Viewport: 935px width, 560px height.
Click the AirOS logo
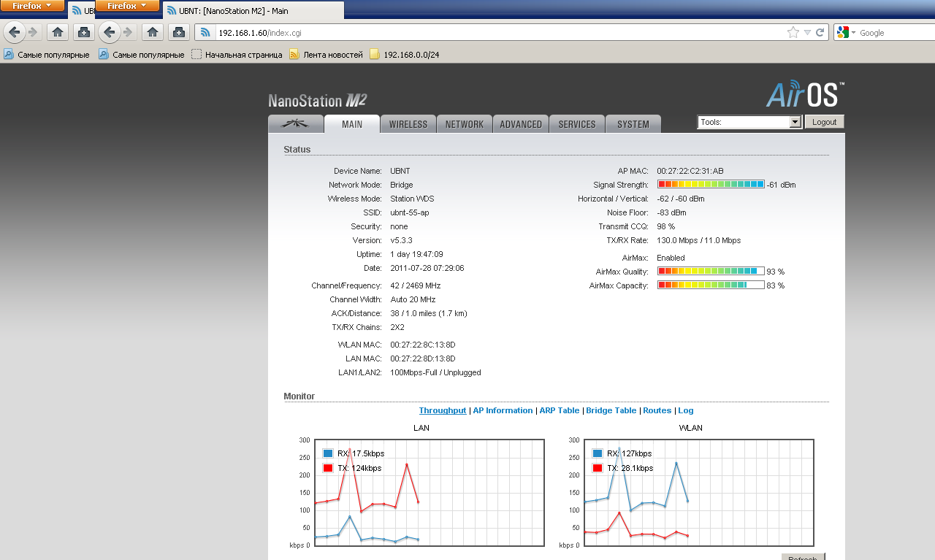pyautogui.click(x=805, y=95)
